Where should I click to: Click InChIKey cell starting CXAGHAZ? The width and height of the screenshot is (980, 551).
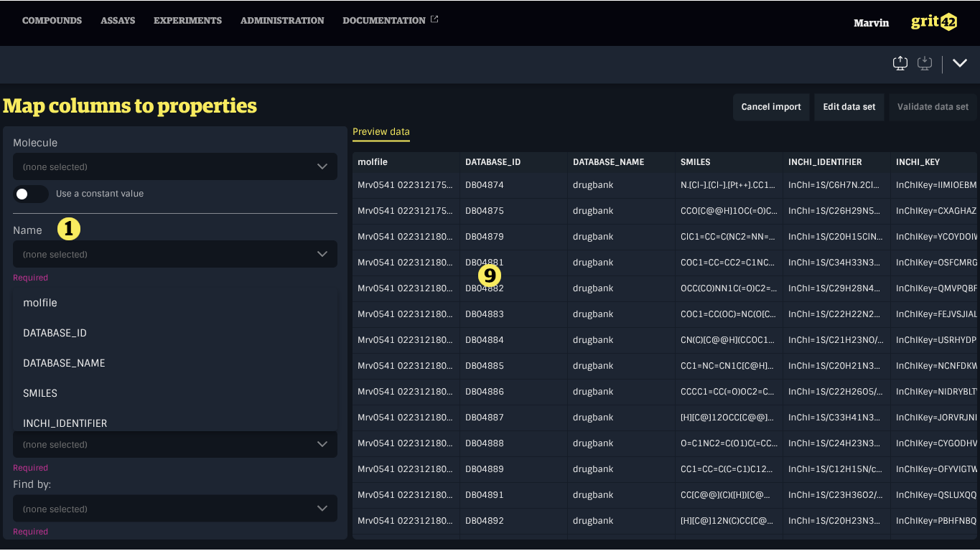(x=935, y=211)
